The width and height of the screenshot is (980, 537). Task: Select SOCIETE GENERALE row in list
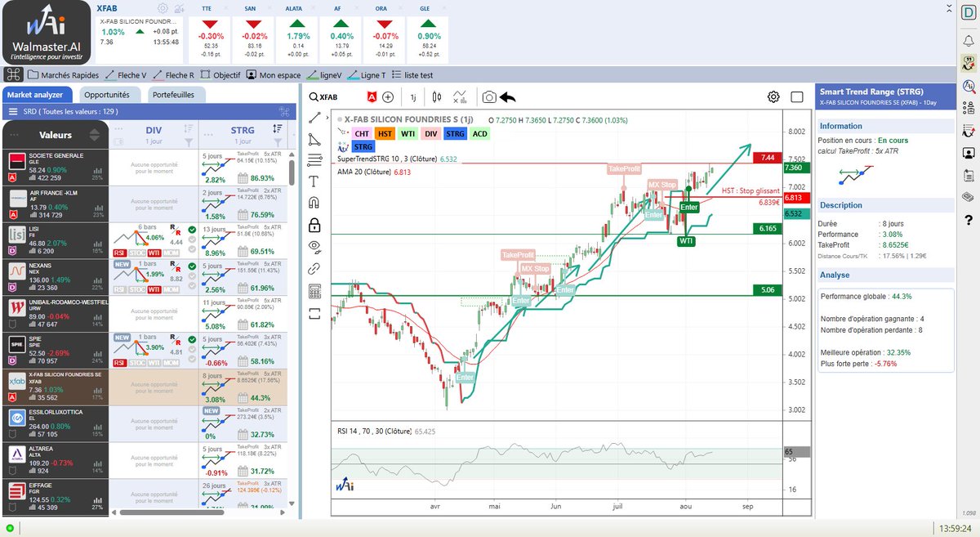56,166
